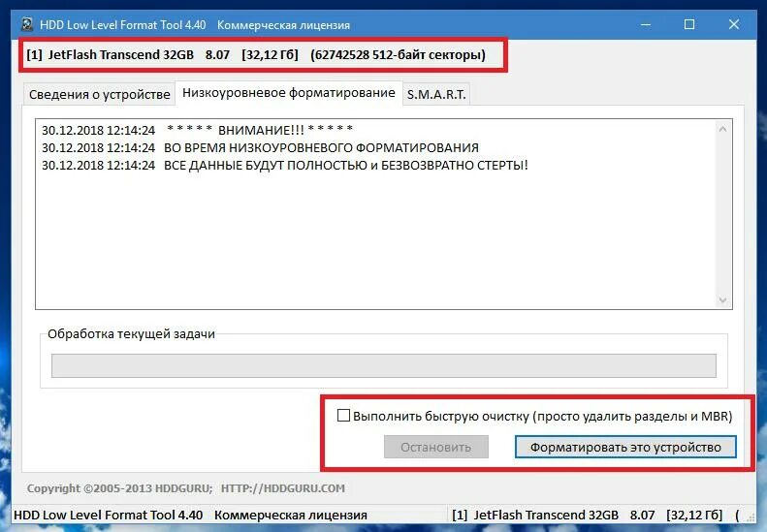Screen dimensions: 767x532
Task: Click the log scrollbar down arrow
Action: pyautogui.click(x=722, y=300)
